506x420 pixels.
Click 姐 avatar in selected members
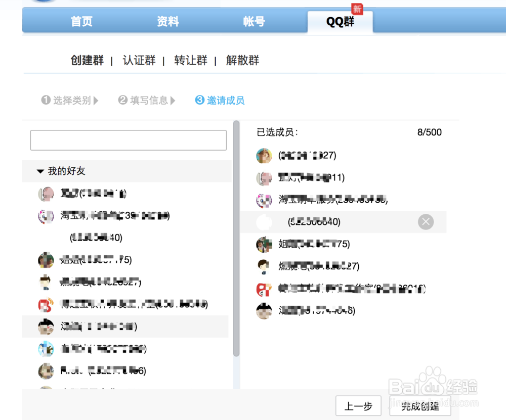point(264,244)
